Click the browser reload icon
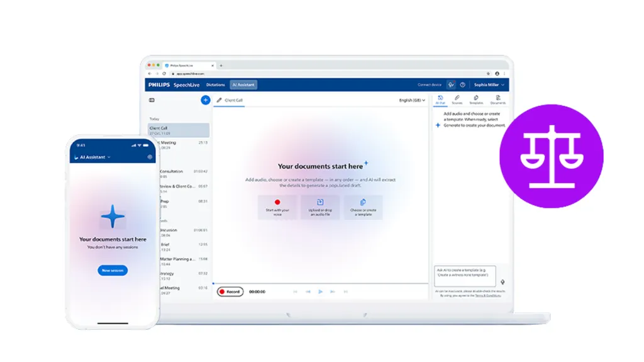 (x=164, y=74)
